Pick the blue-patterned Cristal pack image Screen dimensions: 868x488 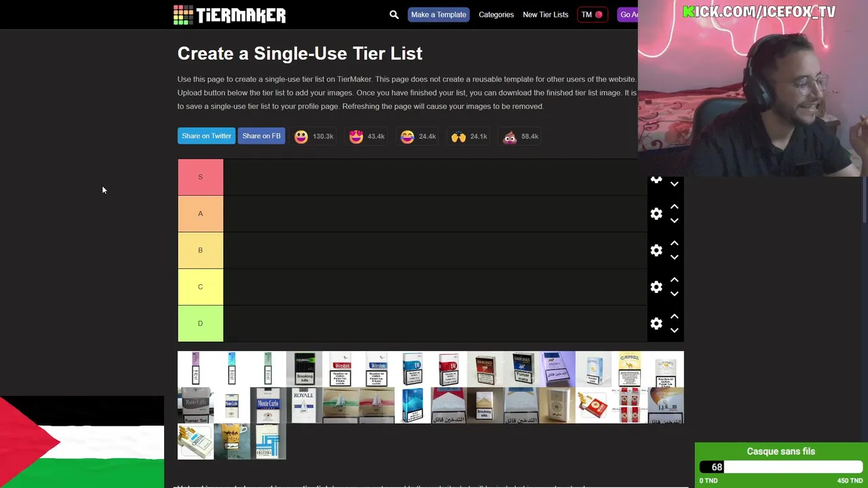point(268,442)
